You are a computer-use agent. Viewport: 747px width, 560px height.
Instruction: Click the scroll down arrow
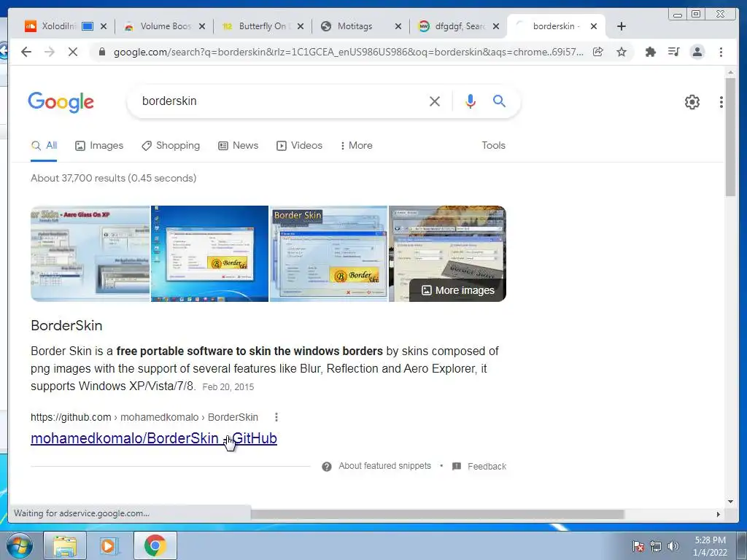730,502
